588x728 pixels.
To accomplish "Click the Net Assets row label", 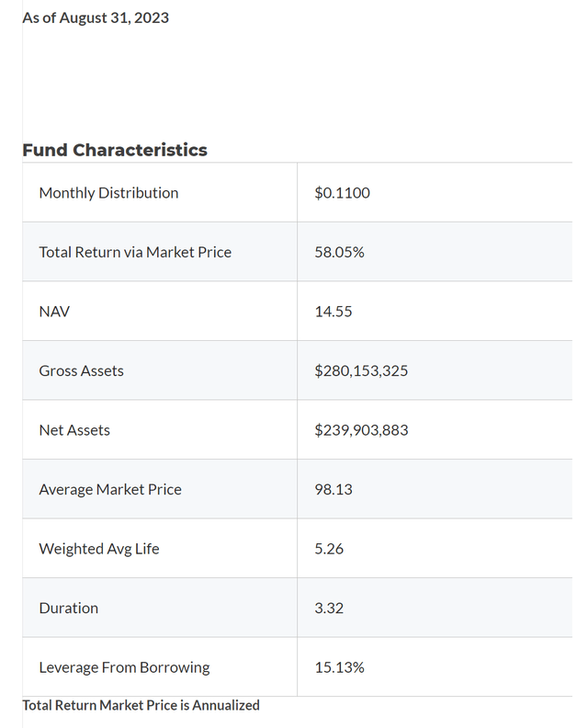I will 74,430.
